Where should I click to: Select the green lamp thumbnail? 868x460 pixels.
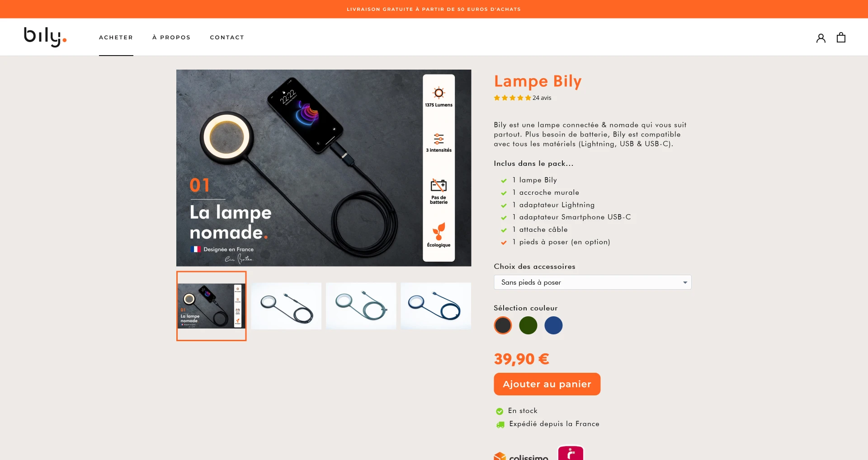[361, 306]
